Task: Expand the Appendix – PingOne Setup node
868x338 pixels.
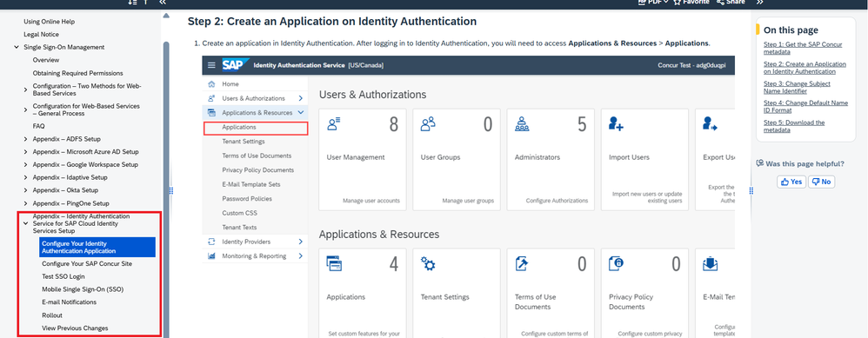Action: (x=25, y=203)
